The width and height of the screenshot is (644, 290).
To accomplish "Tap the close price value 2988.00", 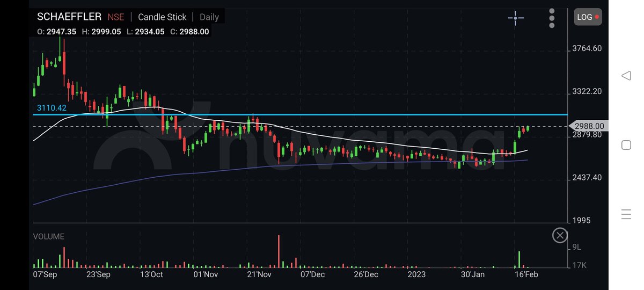I will pos(194,32).
